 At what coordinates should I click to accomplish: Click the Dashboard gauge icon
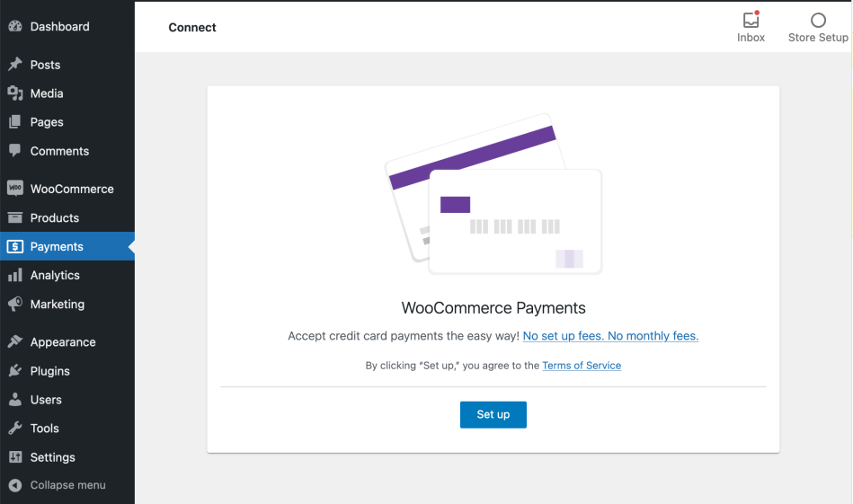tap(14, 27)
